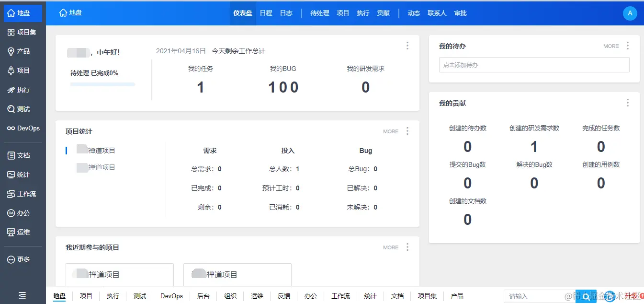
Task: Open 项目集 in the left sidebar
Action: pyautogui.click(x=23, y=32)
